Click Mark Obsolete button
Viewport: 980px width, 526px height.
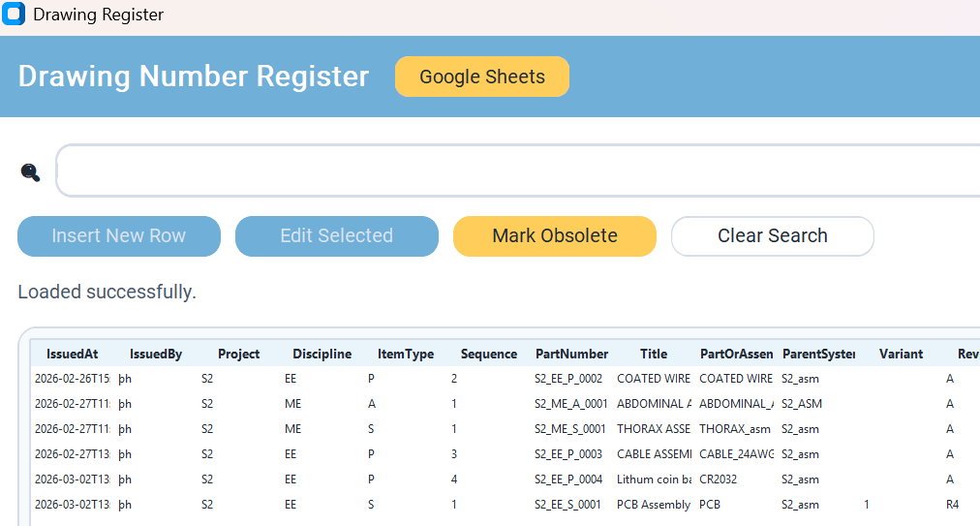point(555,235)
